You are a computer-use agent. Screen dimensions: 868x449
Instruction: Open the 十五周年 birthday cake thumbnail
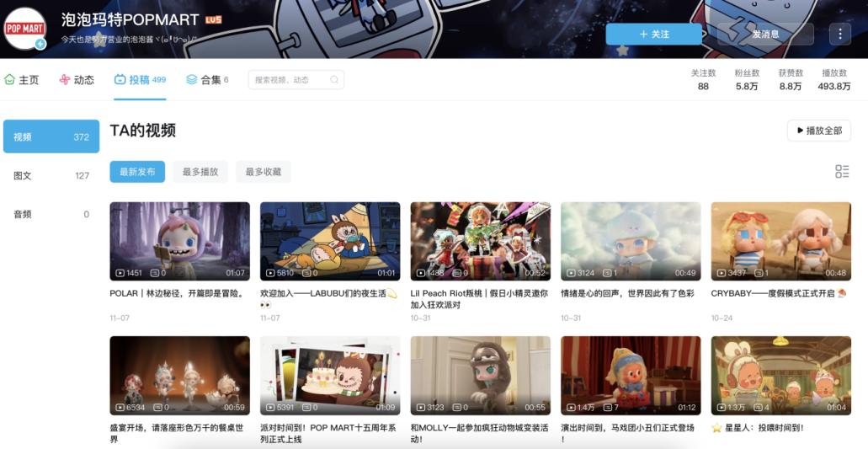tap(330, 376)
